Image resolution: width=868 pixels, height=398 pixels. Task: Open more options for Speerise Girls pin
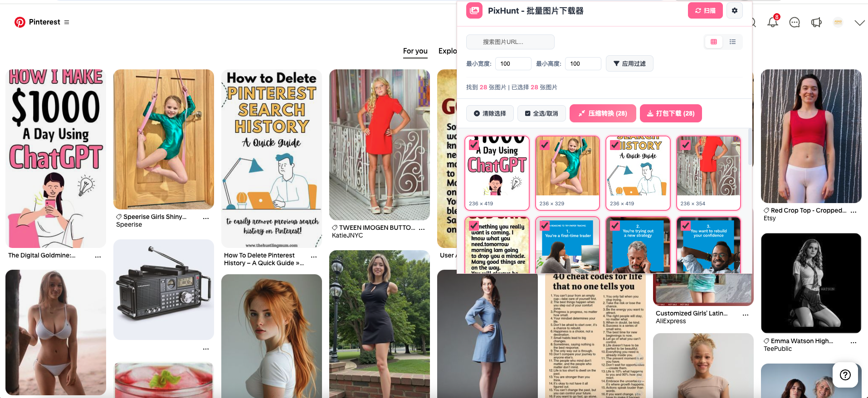click(206, 218)
